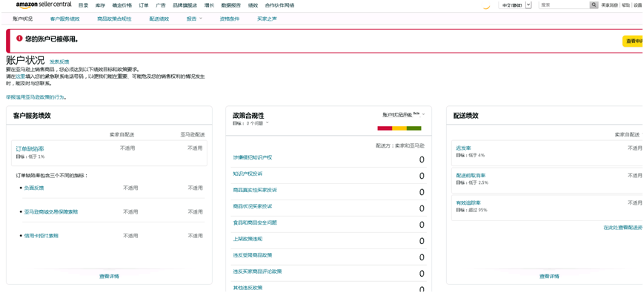Switch to the 商品政策合规性 tab
644x293 pixels.
pyautogui.click(x=115, y=19)
